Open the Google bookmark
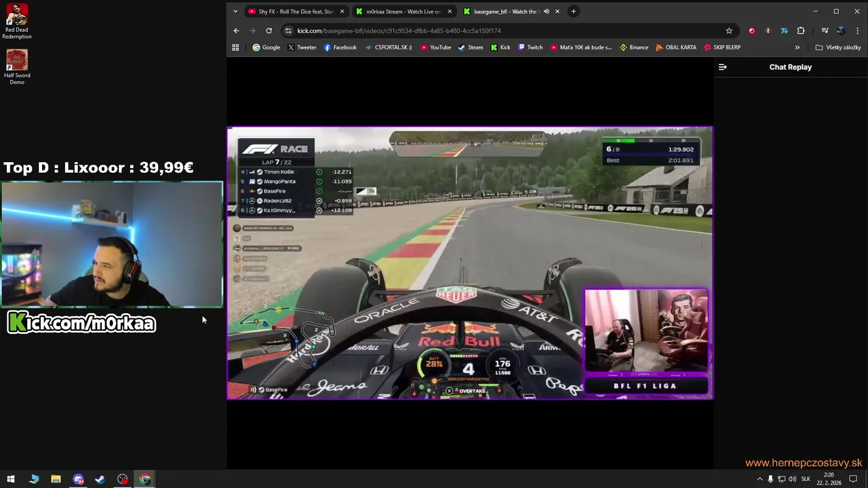This screenshot has width=868, height=488. [x=266, y=47]
